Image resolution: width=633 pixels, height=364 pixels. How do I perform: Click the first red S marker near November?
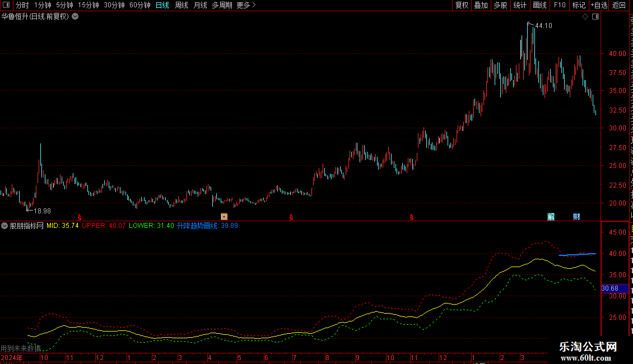[80, 217]
